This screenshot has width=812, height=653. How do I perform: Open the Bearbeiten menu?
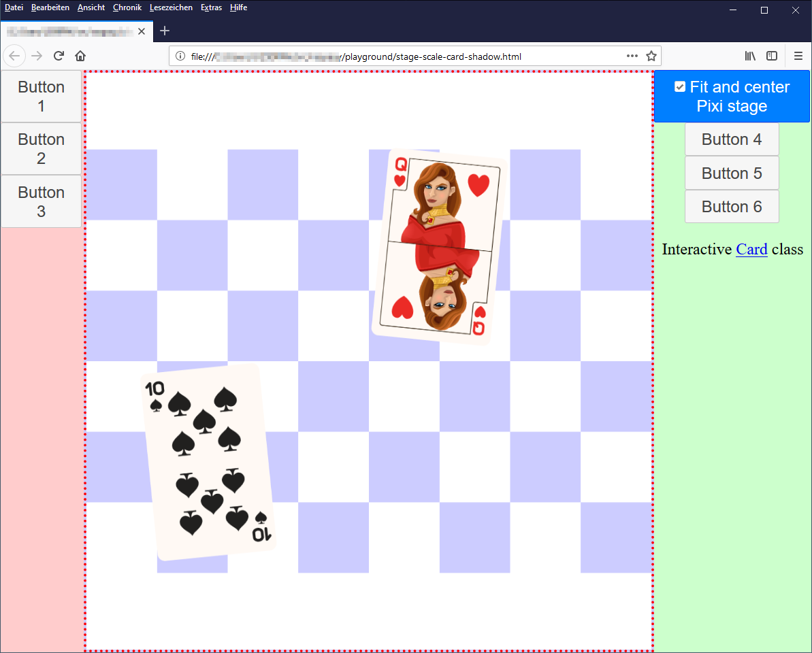tap(50, 7)
